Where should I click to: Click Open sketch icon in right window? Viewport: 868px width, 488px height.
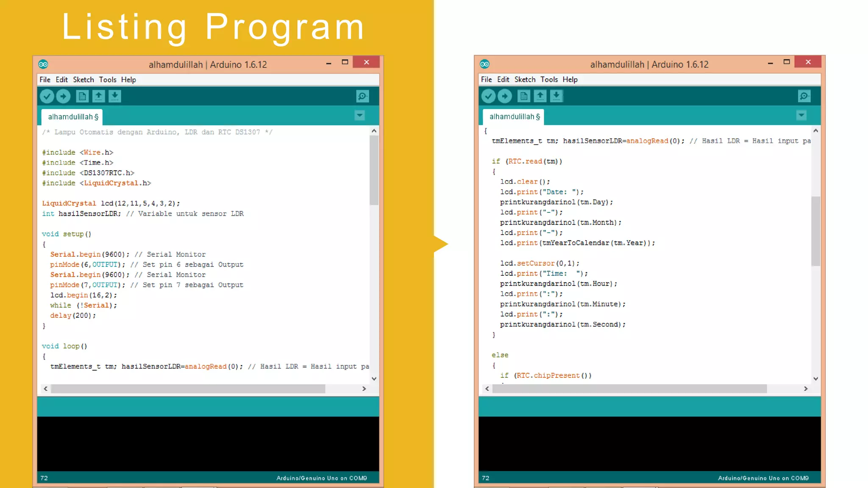point(540,96)
